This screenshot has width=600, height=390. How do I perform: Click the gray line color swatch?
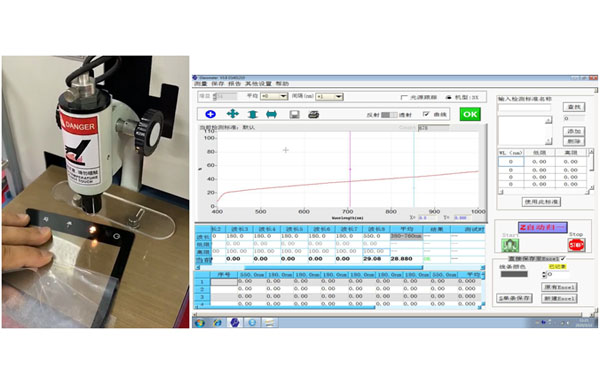514,274
